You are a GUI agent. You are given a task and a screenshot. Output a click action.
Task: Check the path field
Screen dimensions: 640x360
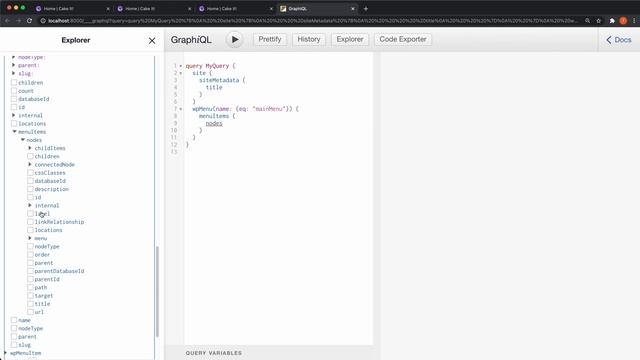click(30, 287)
